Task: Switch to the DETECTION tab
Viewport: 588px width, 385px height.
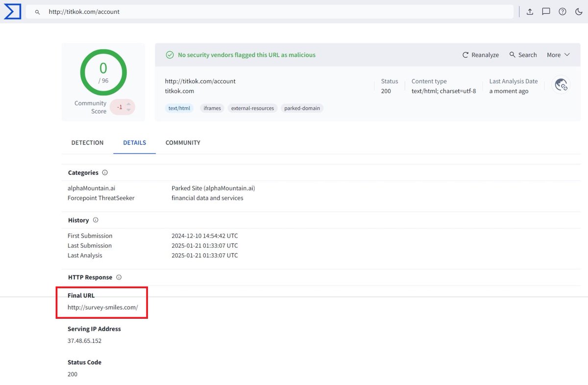Action: (88, 143)
